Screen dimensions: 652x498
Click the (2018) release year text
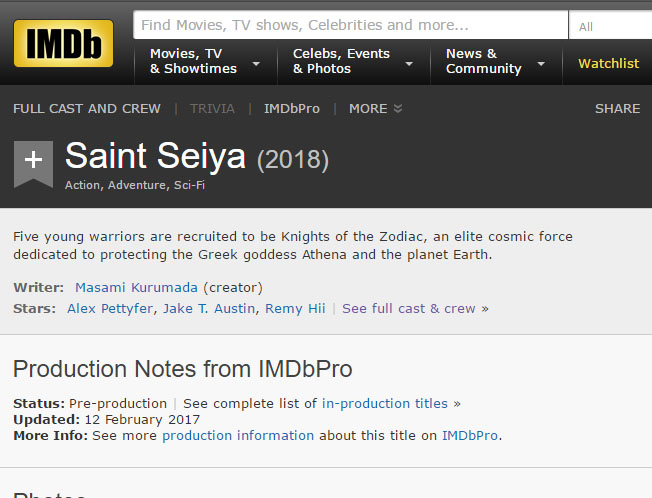click(293, 160)
